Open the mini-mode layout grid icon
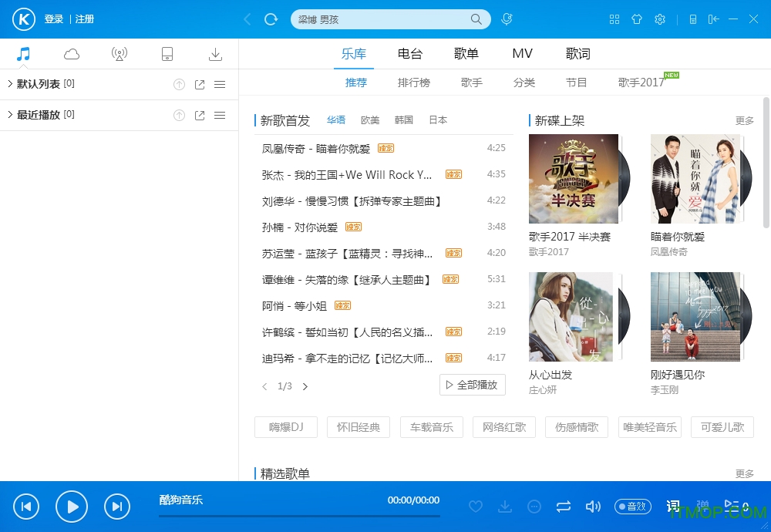The height and width of the screenshot is (532, 771). (x=614, y=19)
